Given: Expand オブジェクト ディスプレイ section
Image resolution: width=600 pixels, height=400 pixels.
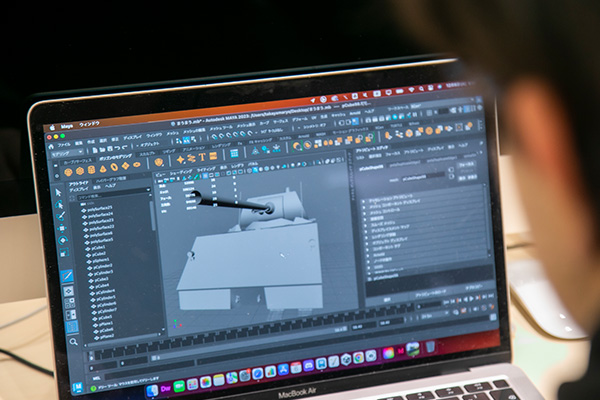Looking at the screenshot, I should (367, 243).
